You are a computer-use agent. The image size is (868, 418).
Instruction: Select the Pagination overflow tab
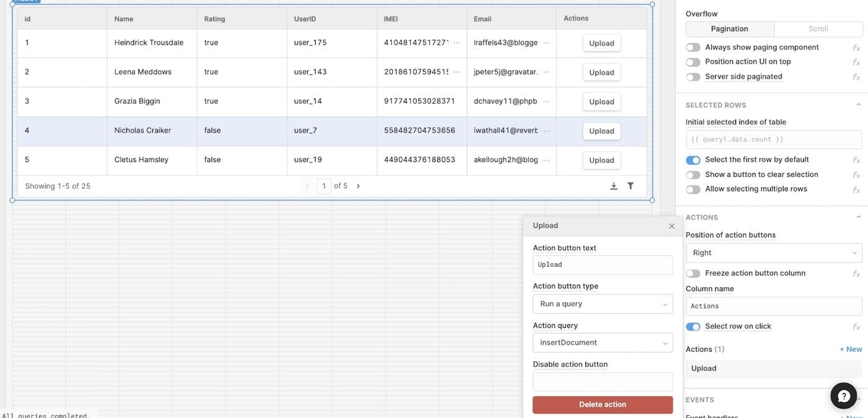pos(729,28)
